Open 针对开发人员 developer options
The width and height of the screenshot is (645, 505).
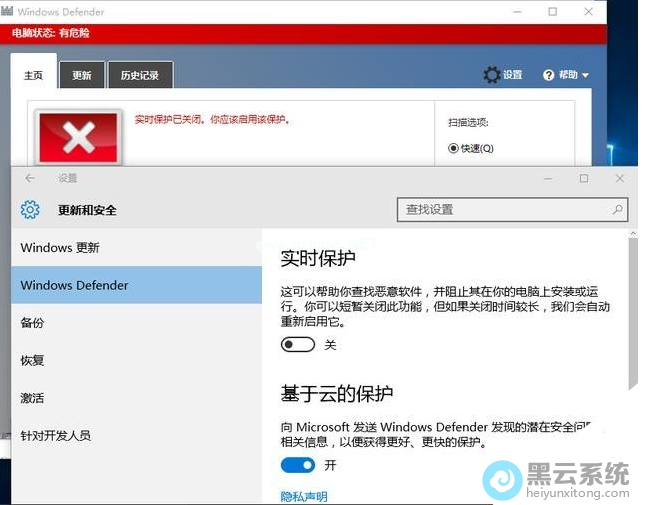(55, 435)
